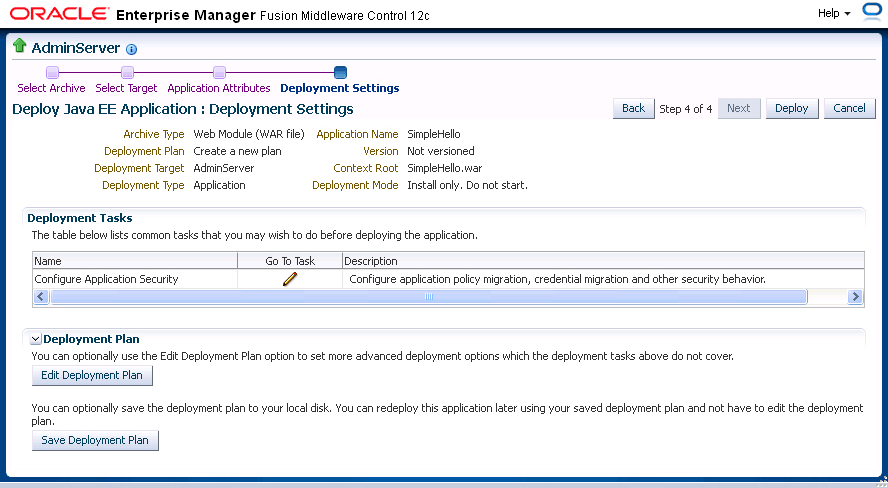Click the Archive Type label
The height and width of the screenshot is (488, 888).
[153, 134]
